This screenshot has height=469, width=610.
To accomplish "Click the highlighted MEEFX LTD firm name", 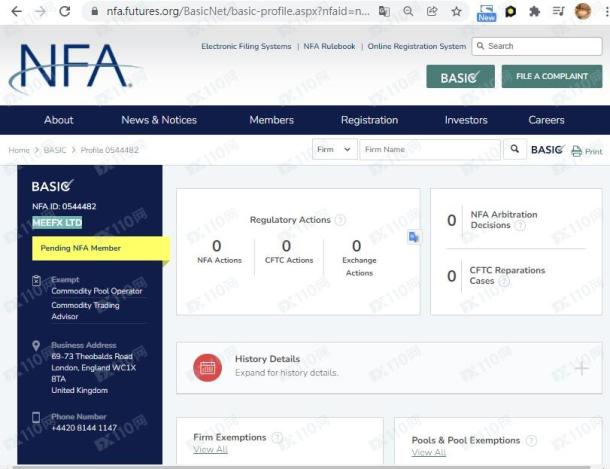I will click(57, 222).
